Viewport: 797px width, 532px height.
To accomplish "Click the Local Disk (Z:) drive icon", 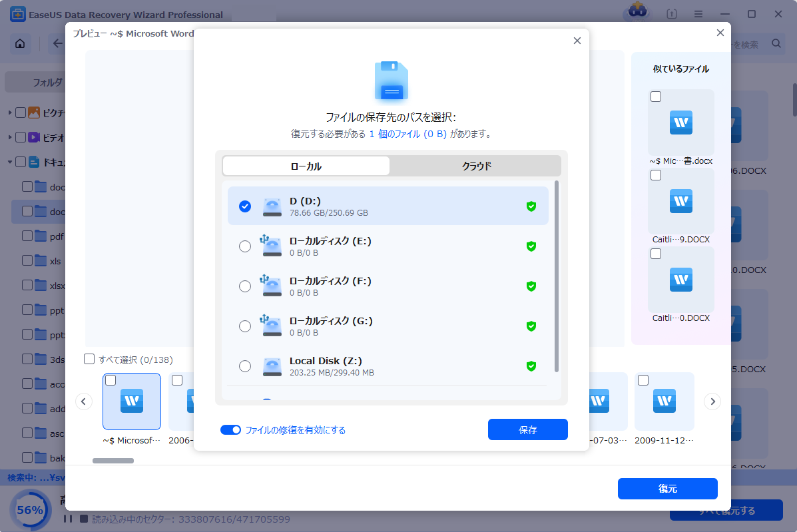I will (x=272, y=366).
